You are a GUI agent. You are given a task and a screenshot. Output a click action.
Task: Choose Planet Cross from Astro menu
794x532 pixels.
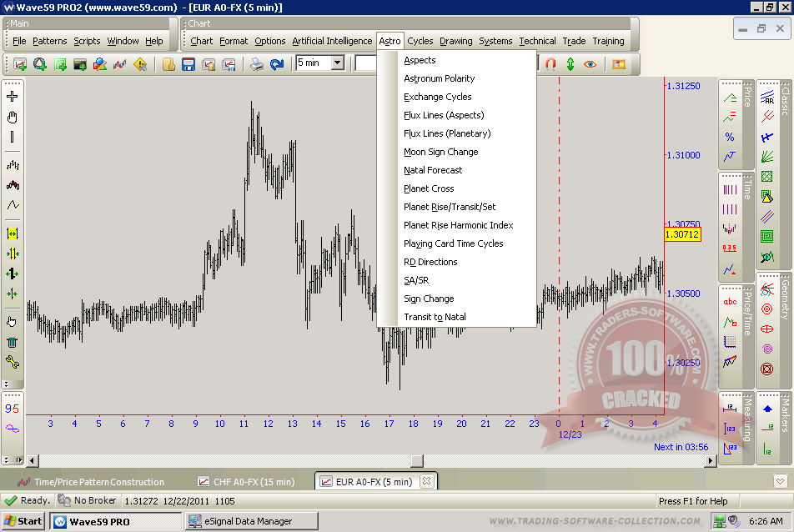pos(429,188)
